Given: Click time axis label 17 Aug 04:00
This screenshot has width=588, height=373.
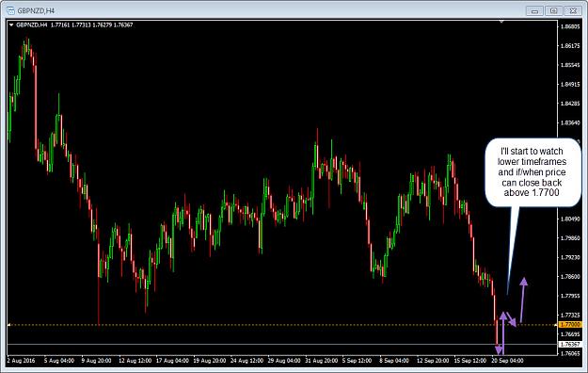Looking at the screenshot, I should point(172,361).
